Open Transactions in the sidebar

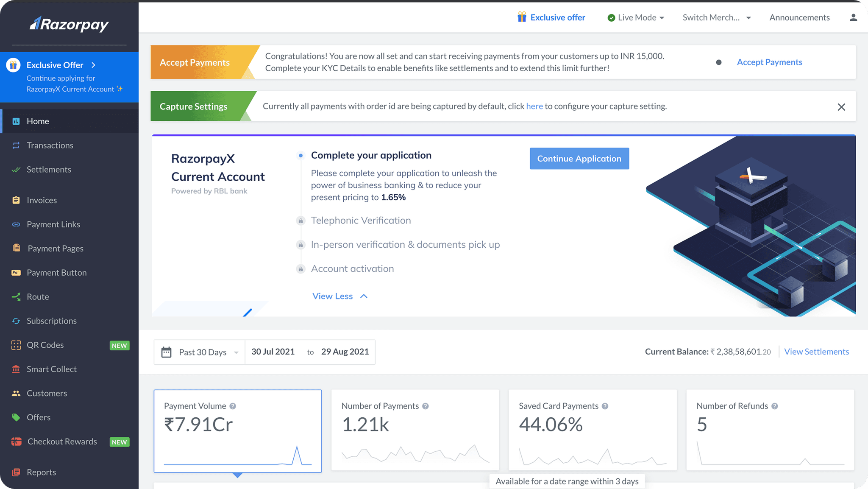tap(50, 145)
